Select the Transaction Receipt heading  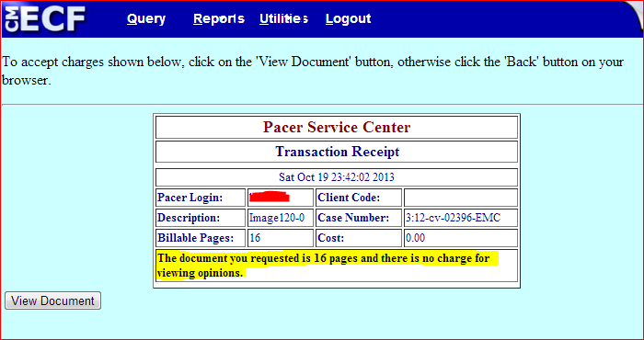pyautogui.click(x=337, y=152)
